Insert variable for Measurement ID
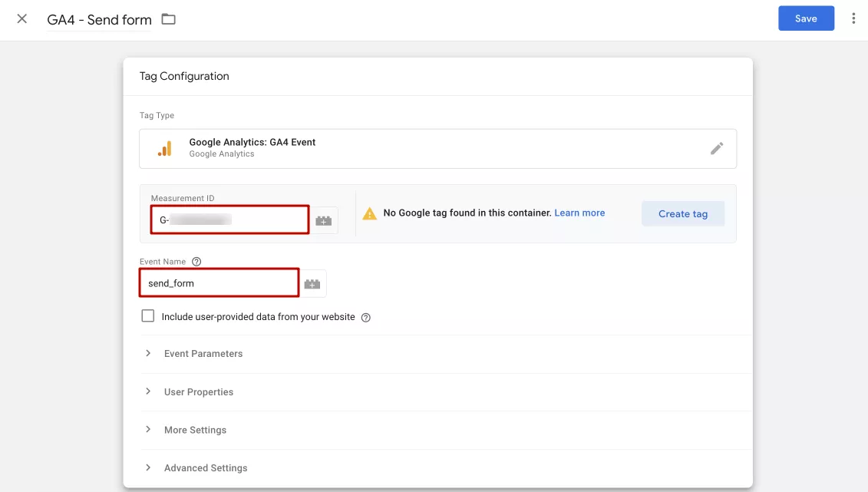The height and width of the screenshot is (492, 868). [x=324, y=221]
